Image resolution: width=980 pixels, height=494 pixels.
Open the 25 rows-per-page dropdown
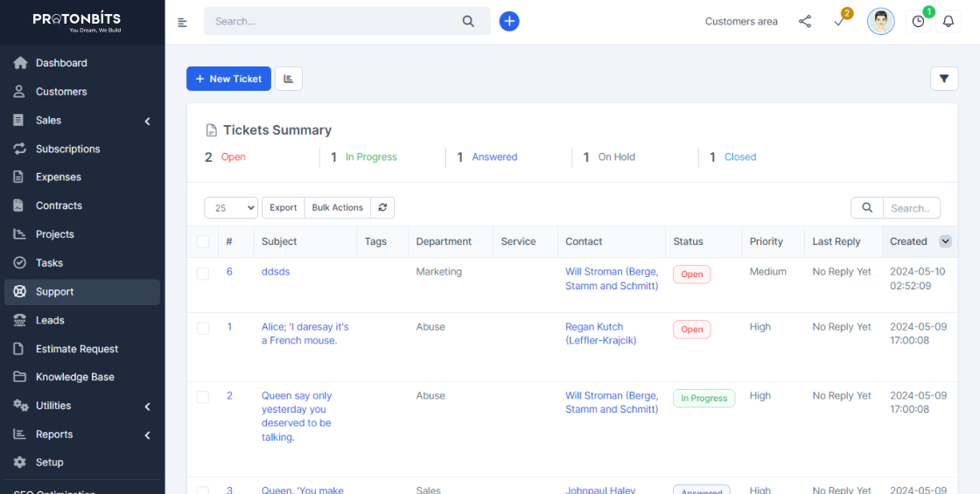[x=231, y=208]
